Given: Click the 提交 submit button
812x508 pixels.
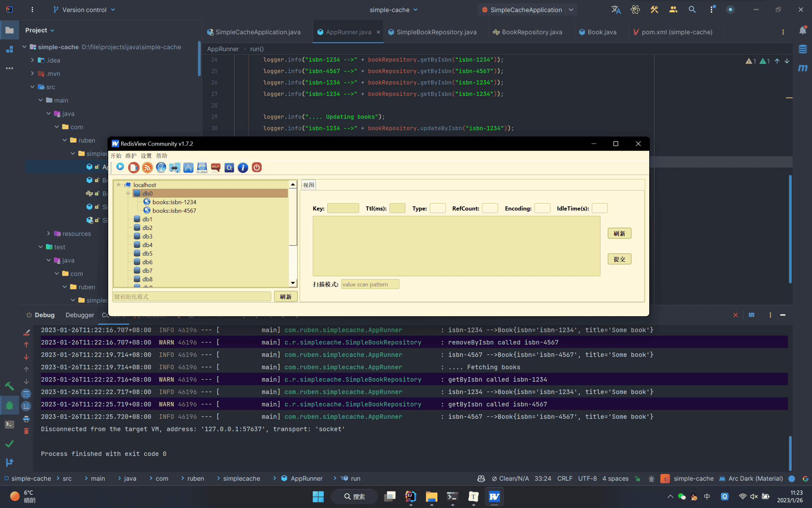Looking at the screenshot, I should tap(619, 259).
